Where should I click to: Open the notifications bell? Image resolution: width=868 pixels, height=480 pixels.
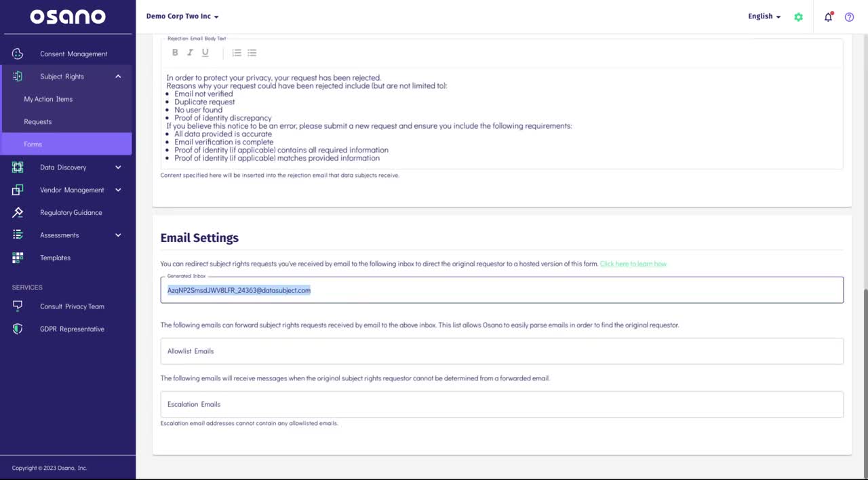tap(828, 17)
